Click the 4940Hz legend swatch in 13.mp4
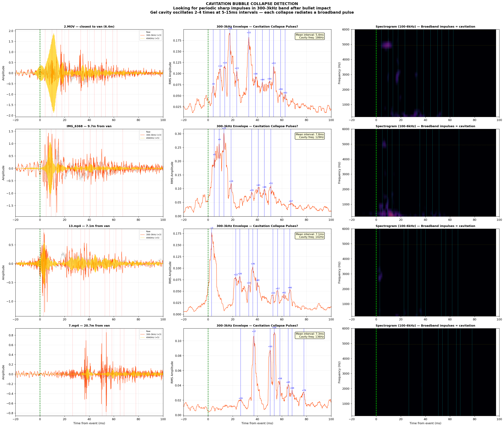 click(x=143, y=238)
